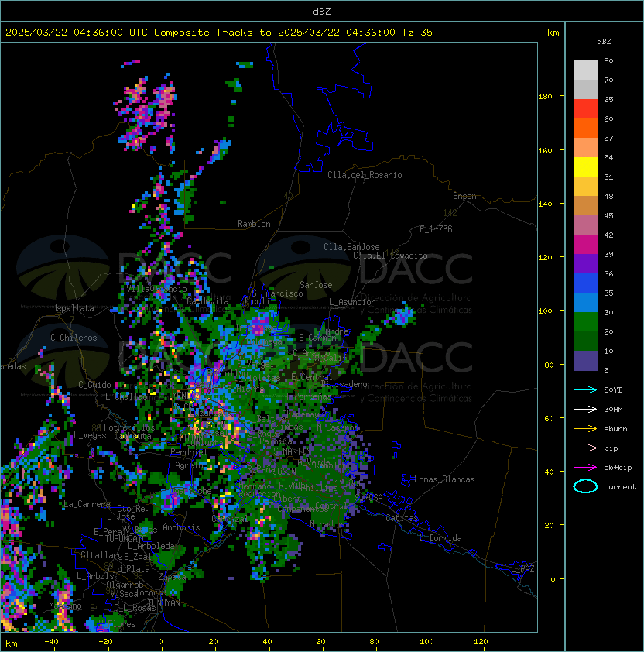The height and width of the screenshot is (652, 644).
Task: Click the 'Clla.del_Rosario' map label
Action: [x=365, y=175]
